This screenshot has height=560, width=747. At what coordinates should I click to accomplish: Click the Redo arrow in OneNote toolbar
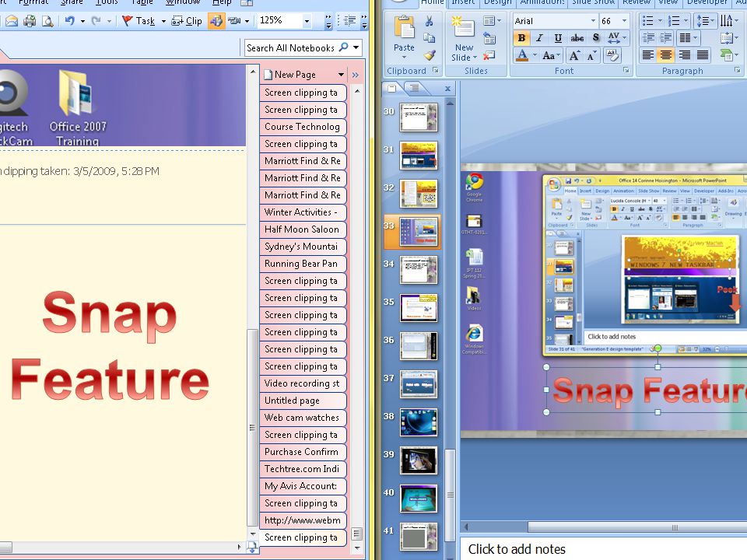[96, 21]
